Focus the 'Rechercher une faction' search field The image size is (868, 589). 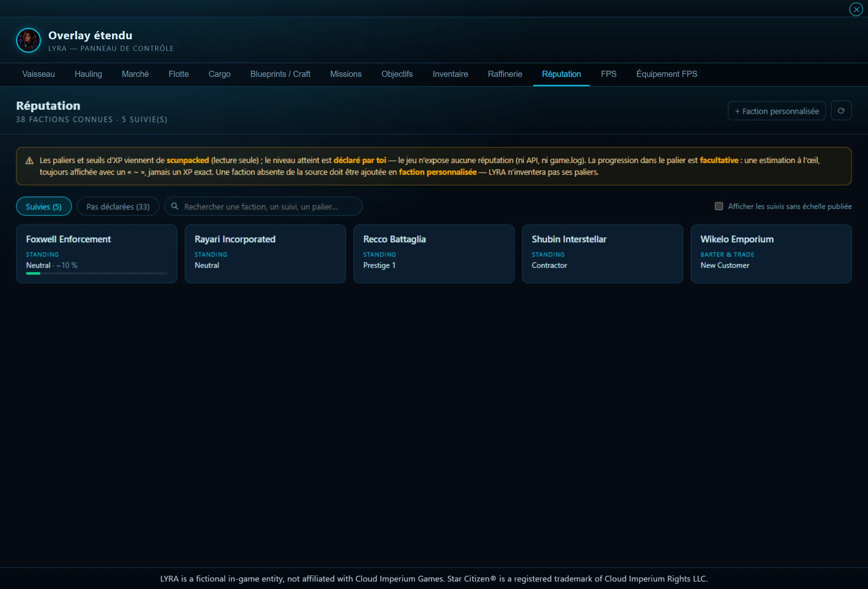tap(263, 206)
